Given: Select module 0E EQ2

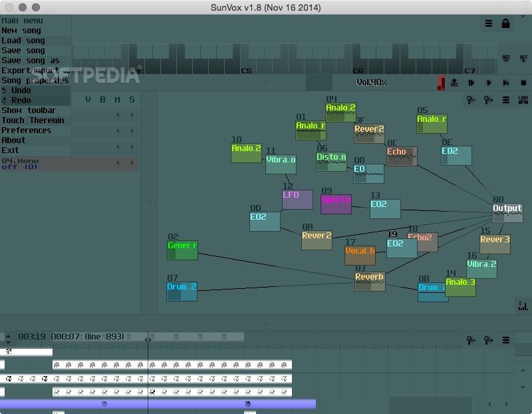Looking at the screenshot, I should point(456,156).
